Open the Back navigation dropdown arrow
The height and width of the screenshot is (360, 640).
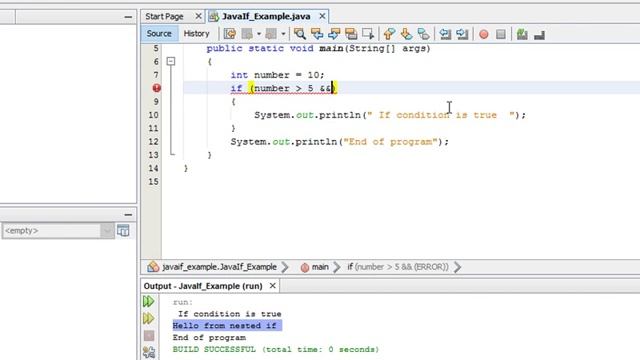pos(258,34)
